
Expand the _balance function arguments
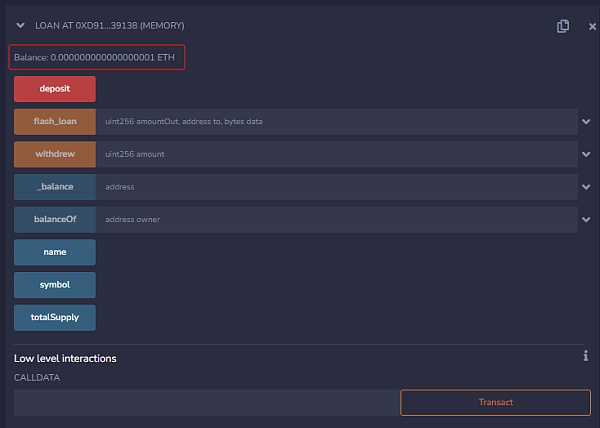pos(585,187)
